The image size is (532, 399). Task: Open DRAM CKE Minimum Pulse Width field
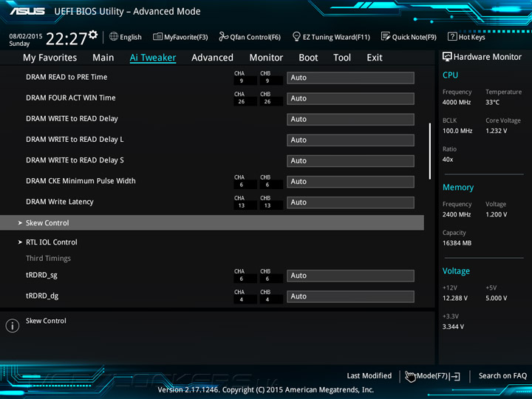tap(350, 182)
